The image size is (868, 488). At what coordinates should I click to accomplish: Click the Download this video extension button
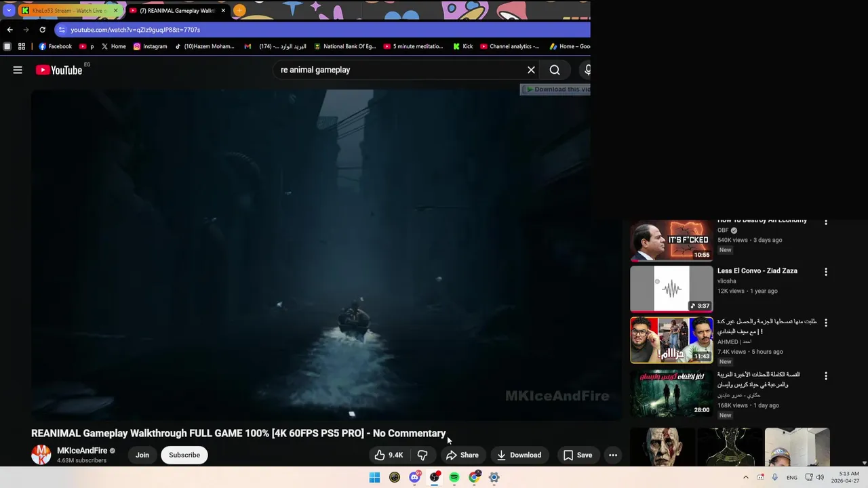(x=555, y=89)
